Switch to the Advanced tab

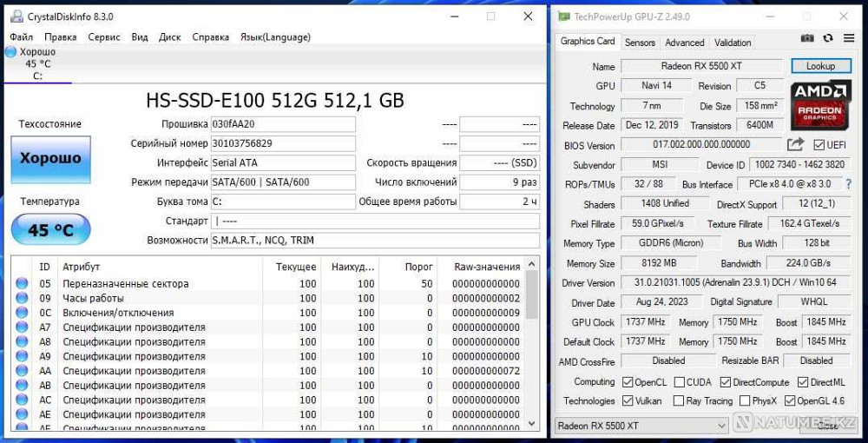pyautogui.click(x=684, y=43)
